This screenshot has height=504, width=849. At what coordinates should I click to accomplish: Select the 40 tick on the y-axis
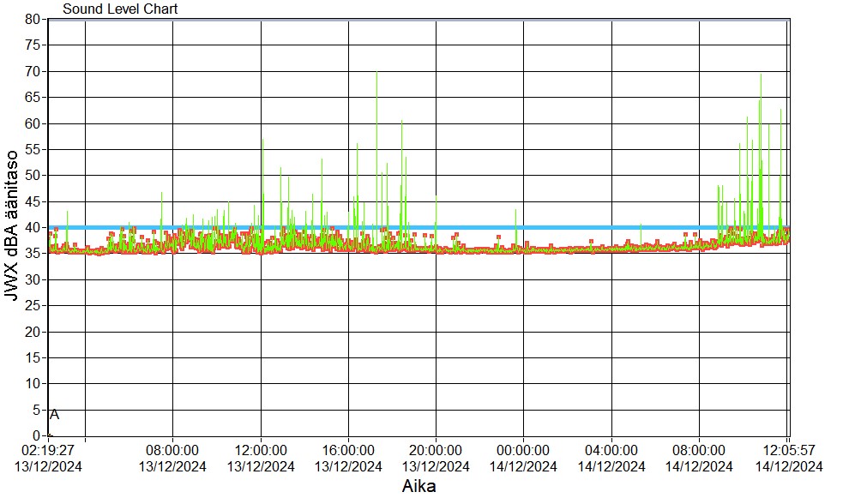coord(33,227)
